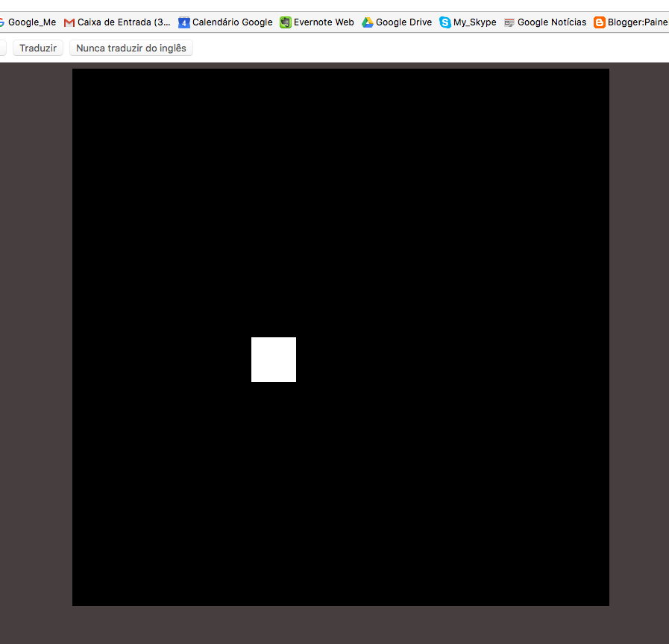Click the blue Skype bookmark icon
This screenshot has height=644, width=669.
point(445,22)
